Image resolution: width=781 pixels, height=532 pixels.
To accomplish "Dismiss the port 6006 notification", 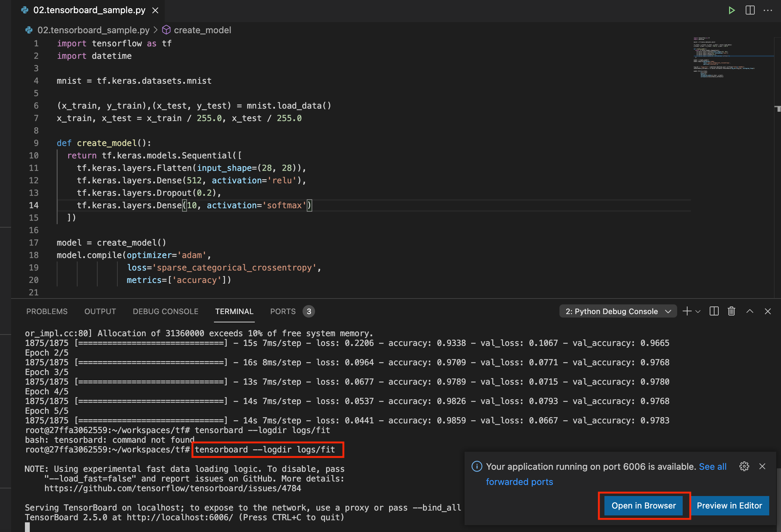I will point(762,466).
